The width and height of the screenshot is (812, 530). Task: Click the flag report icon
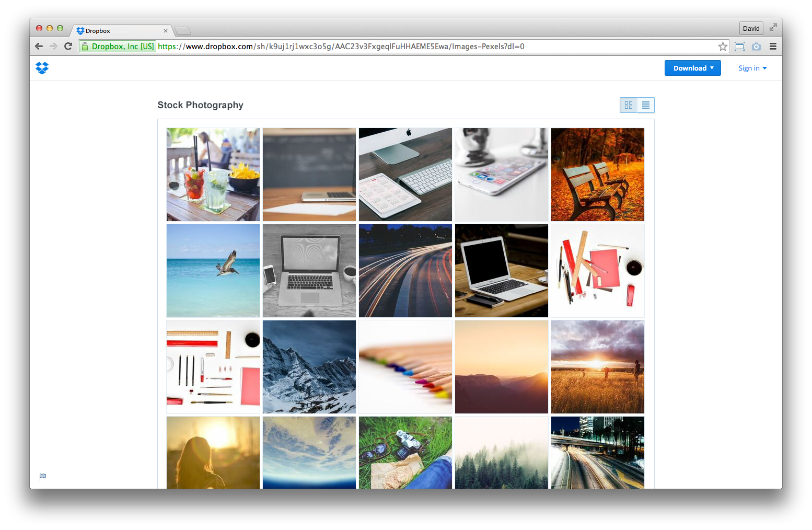(43, 476)
